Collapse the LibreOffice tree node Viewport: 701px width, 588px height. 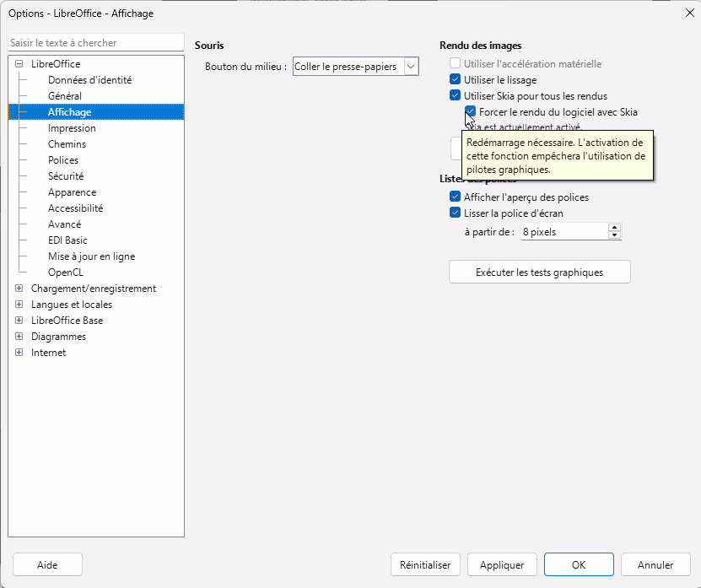tap(19, 64)
